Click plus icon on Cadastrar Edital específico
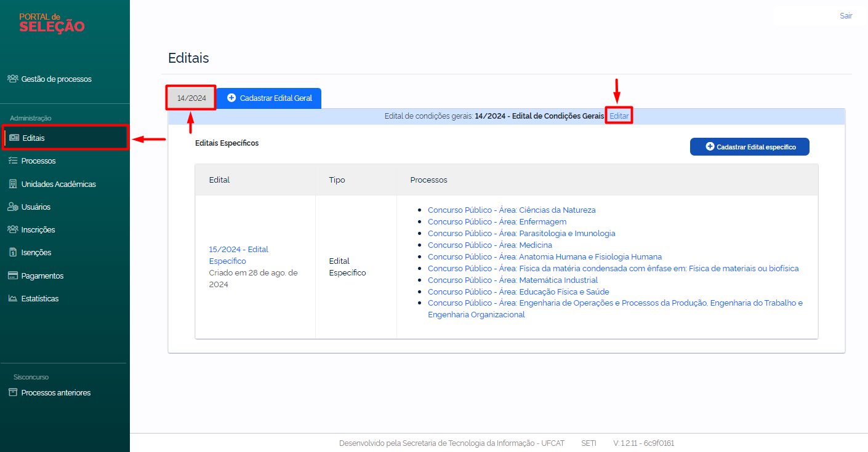The width and height of the screenshot is (868, 452). [x=710, y=147]
